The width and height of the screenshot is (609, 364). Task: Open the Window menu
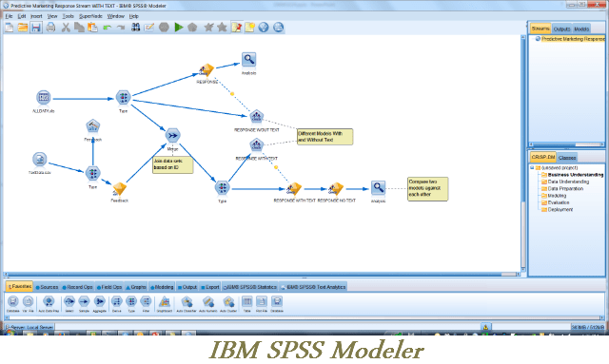click(x=115, y=16)
